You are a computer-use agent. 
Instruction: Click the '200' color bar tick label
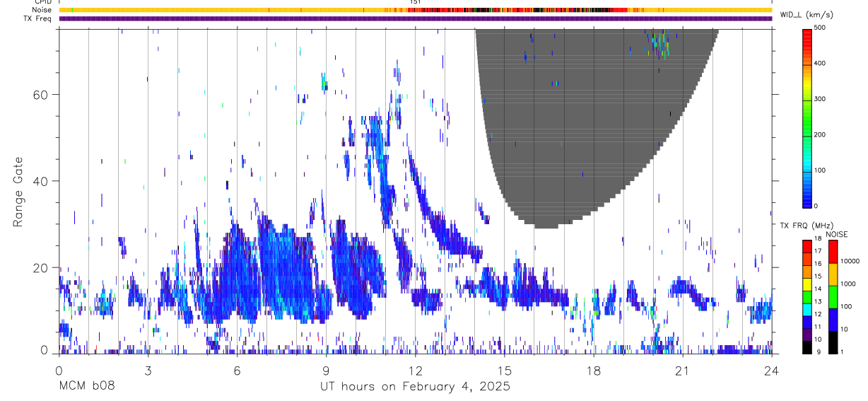(820, 134)
